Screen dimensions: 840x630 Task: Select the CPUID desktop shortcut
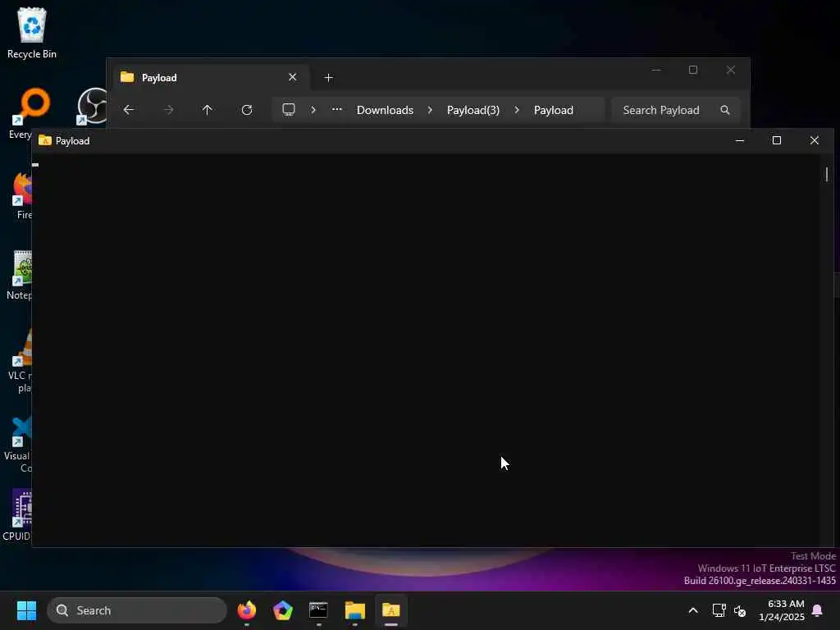(18, 515)
